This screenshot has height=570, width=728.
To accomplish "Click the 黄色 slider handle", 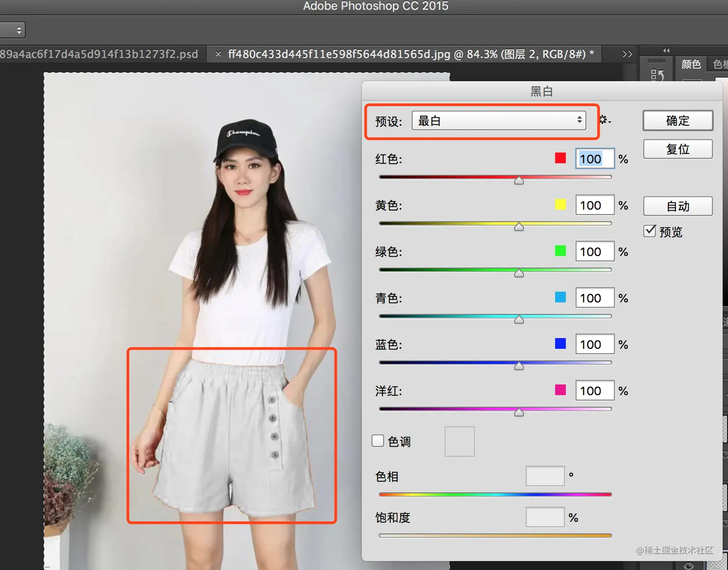I will click(519, 226).
